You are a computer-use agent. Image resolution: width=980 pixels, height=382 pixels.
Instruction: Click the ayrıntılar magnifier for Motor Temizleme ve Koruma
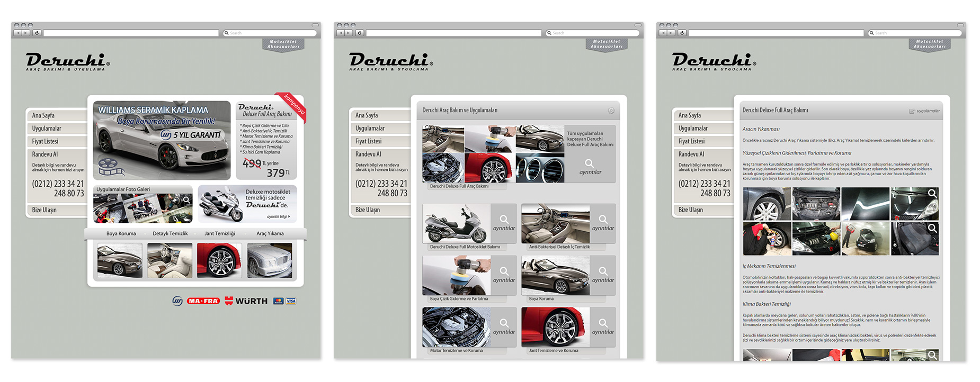(504, 323)
